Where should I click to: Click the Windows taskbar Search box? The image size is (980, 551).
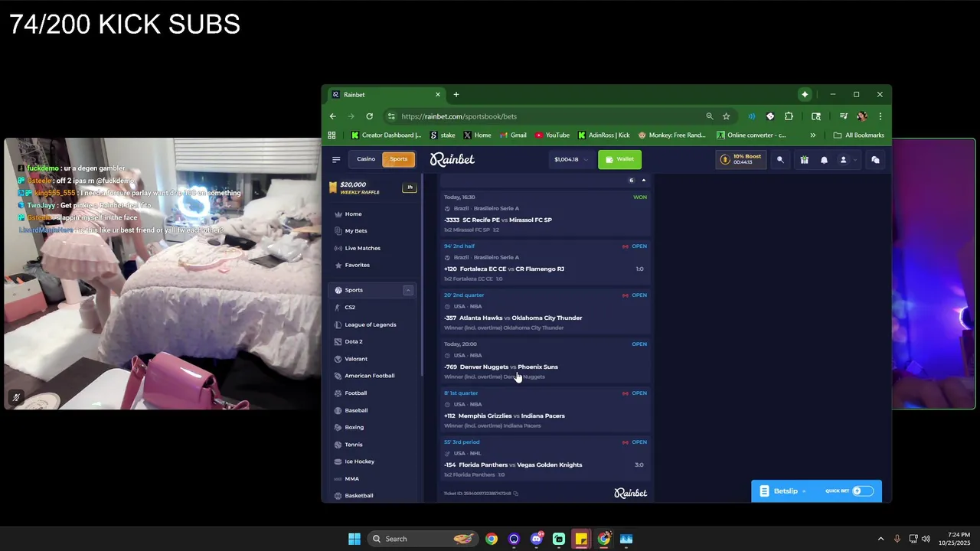421,539
